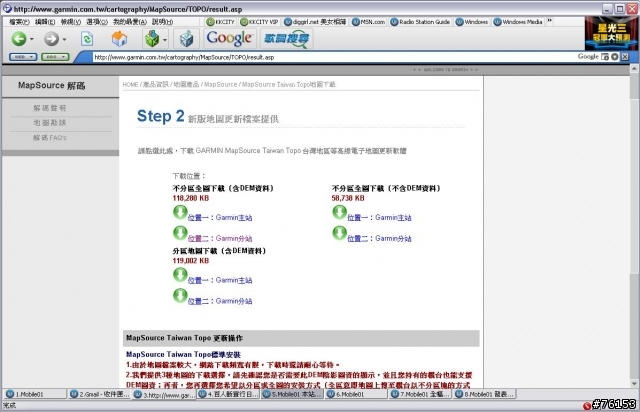Open the green dropdown button beside WEB
640x412 pixels.
55,57
